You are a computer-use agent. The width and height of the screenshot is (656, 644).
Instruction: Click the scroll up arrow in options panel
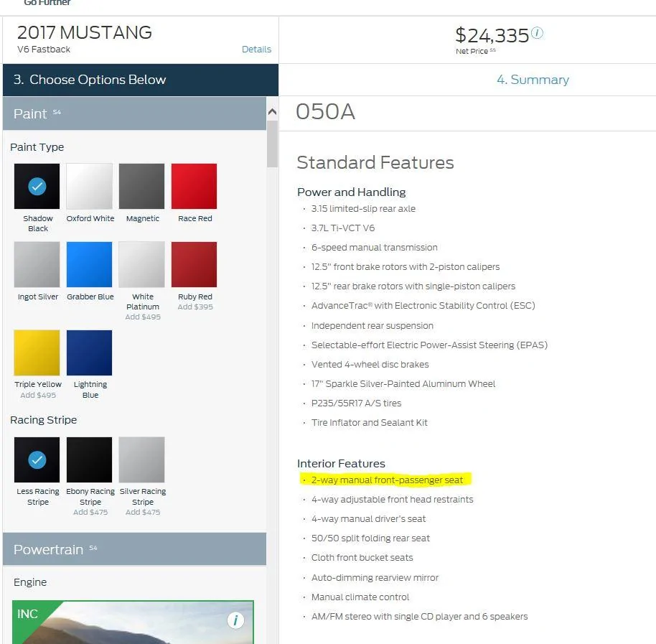[272, 111]
